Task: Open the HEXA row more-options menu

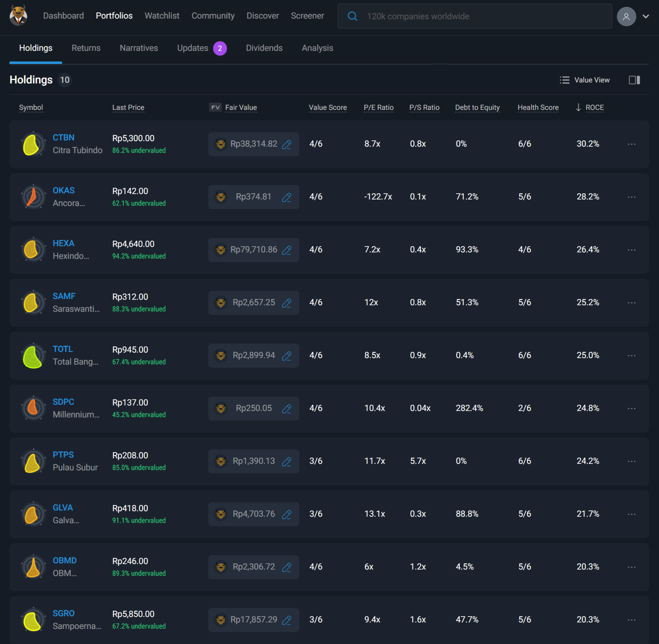Action: pos(632,250)
